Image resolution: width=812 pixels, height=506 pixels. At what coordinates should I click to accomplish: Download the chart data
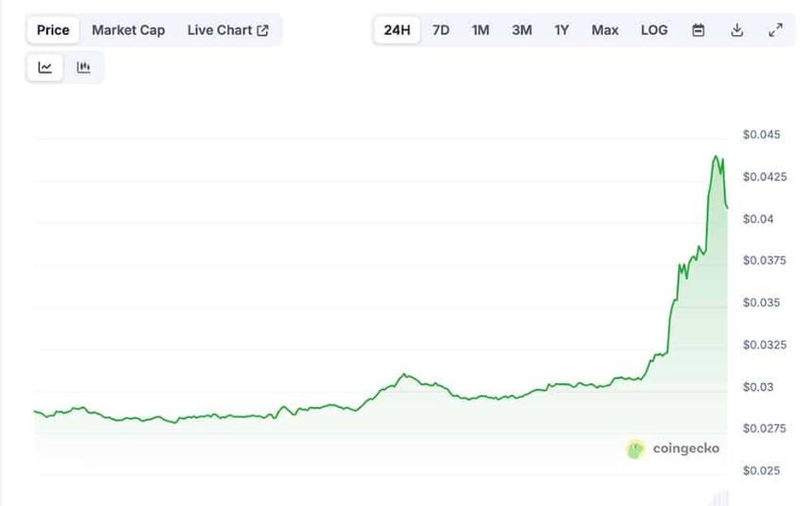736,30
